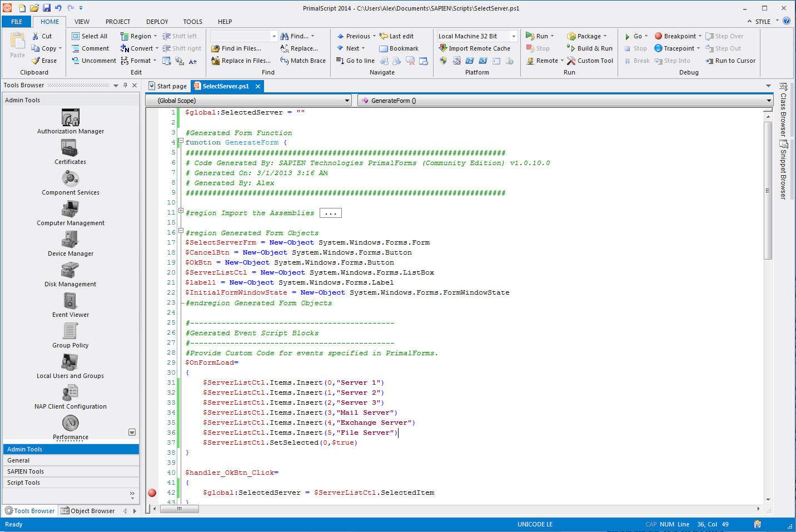
Task: Open the help icon near STYLE
Action: pyautogui.click(x=787, y=21)
